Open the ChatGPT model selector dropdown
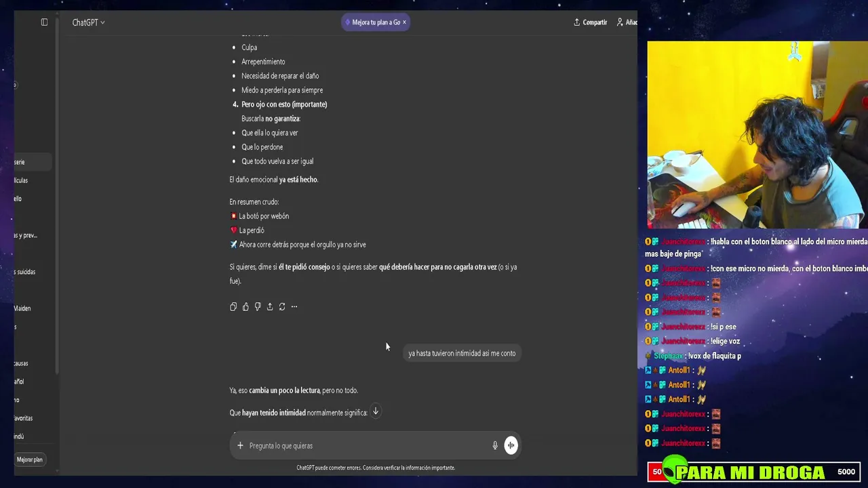Image resolution: width=868 pixels, height=488 pixels. click(x=88, y=22)
